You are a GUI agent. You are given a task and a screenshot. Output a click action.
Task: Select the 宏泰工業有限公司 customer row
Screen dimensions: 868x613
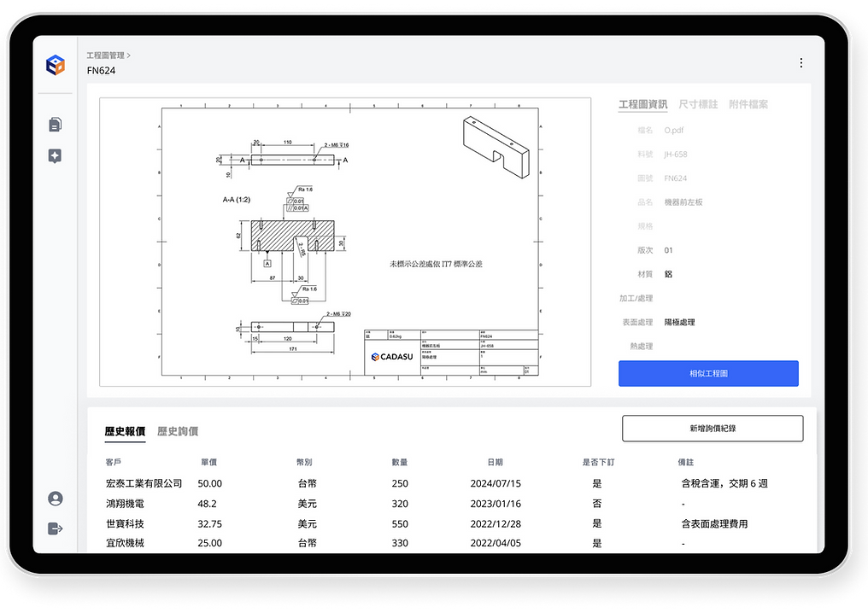[x=452, y=483]
